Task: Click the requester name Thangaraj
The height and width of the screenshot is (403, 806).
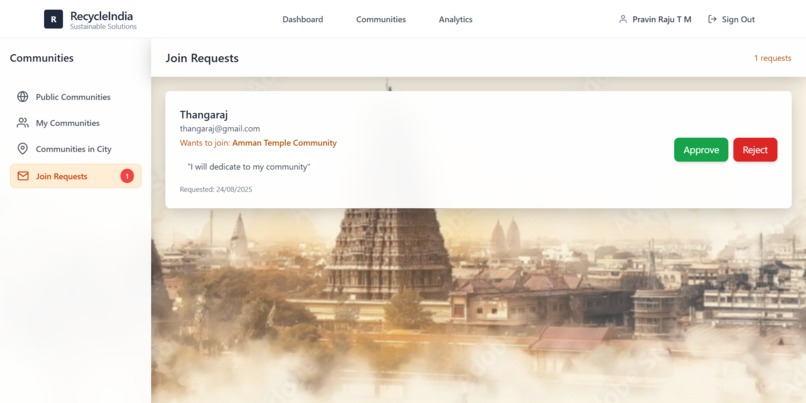Action: [x=204, y=115]
